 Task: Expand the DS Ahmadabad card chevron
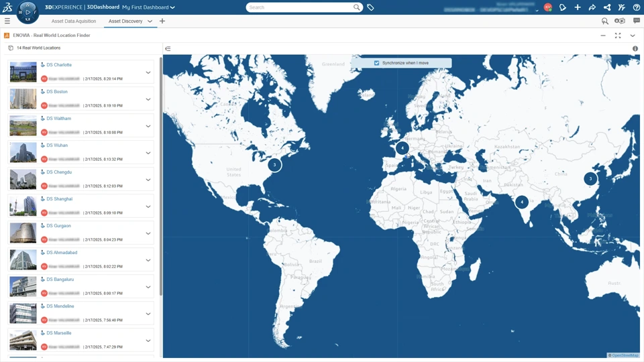(x=148, y=260)
